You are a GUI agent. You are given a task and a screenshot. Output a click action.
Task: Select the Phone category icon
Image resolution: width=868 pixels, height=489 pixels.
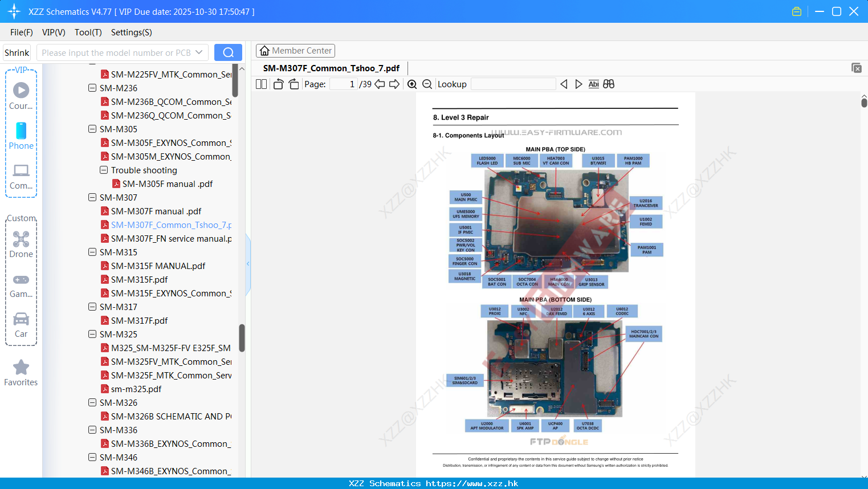tap(21, 136)
